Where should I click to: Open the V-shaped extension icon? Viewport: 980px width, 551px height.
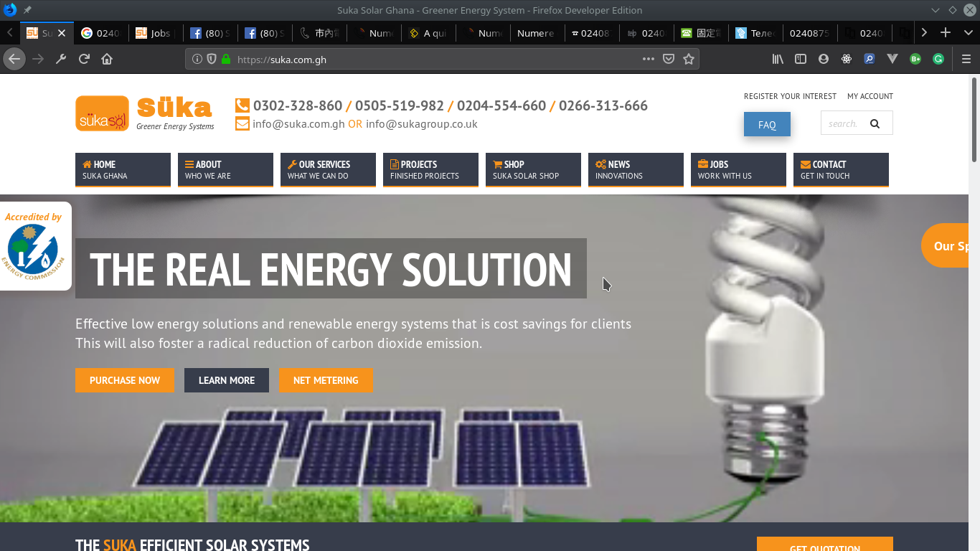pyautogui.click(x=892, y=59)
